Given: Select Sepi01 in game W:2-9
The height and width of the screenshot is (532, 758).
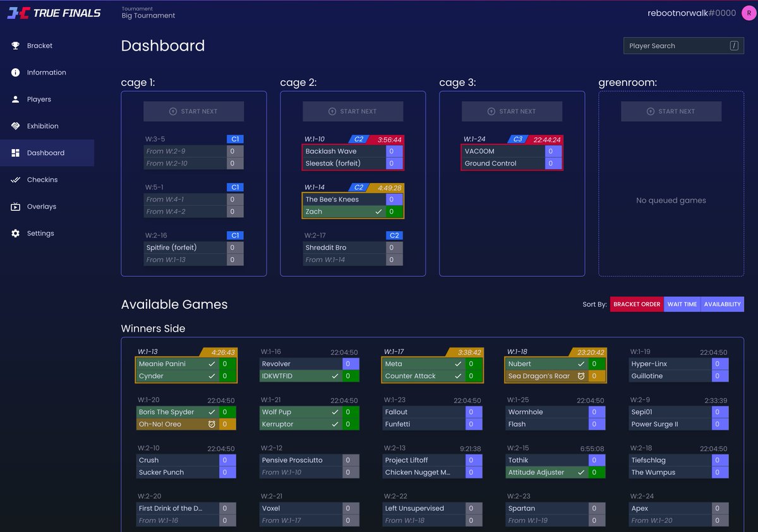Looking at the screenshot, I should point(671,412).
